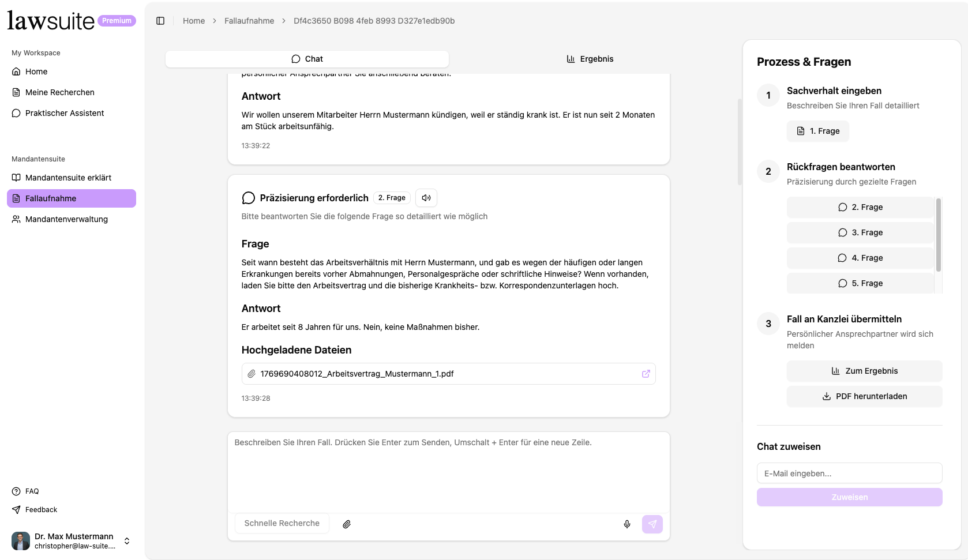Start voice input with microphone icon
The width and height of the screenshot is (968, 560).
click(627, 524)
